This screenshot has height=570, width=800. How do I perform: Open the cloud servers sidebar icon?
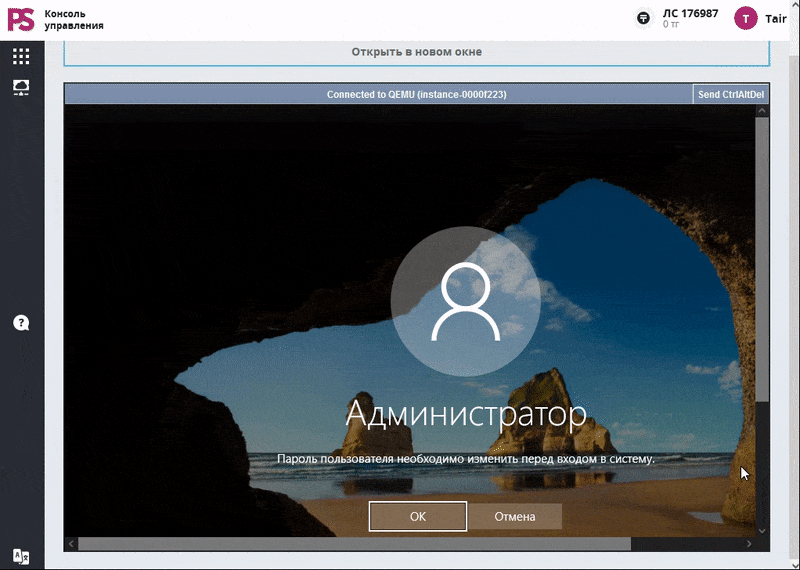tap(21, 87)
